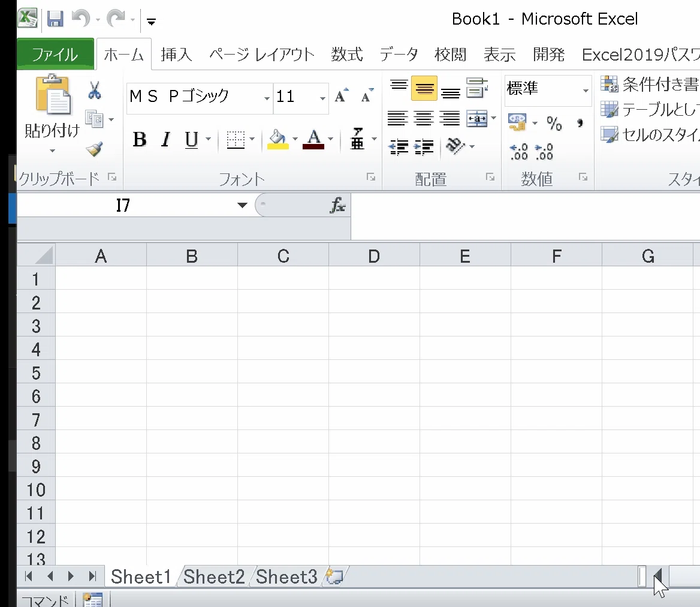700x607 pixels.
Task: Switch to the ページ レイアウト tab
Action: pos(262,55)
